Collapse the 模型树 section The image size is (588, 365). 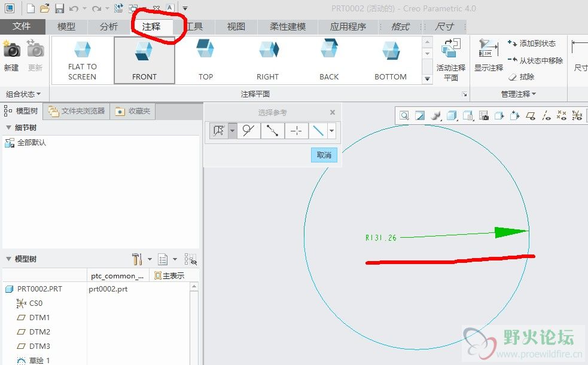pos(8,259)
